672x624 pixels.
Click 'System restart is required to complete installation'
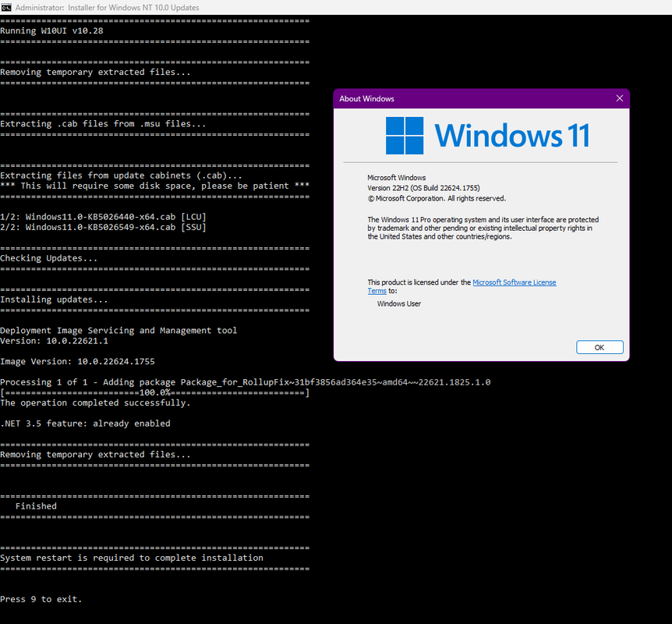[132, 558]
